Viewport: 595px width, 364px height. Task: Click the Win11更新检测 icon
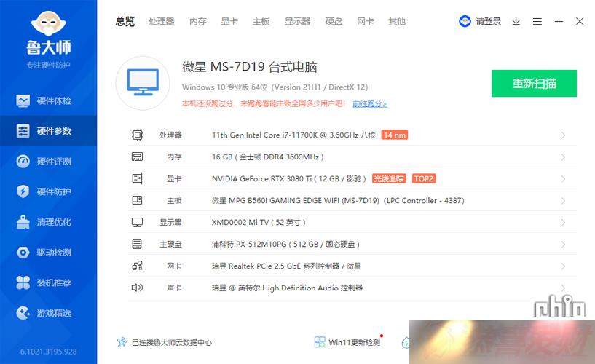(x=320, y=342)
